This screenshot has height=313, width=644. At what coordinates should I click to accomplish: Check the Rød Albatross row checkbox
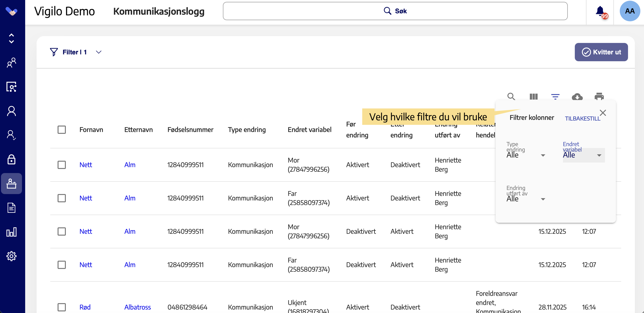tap(62, 307)
